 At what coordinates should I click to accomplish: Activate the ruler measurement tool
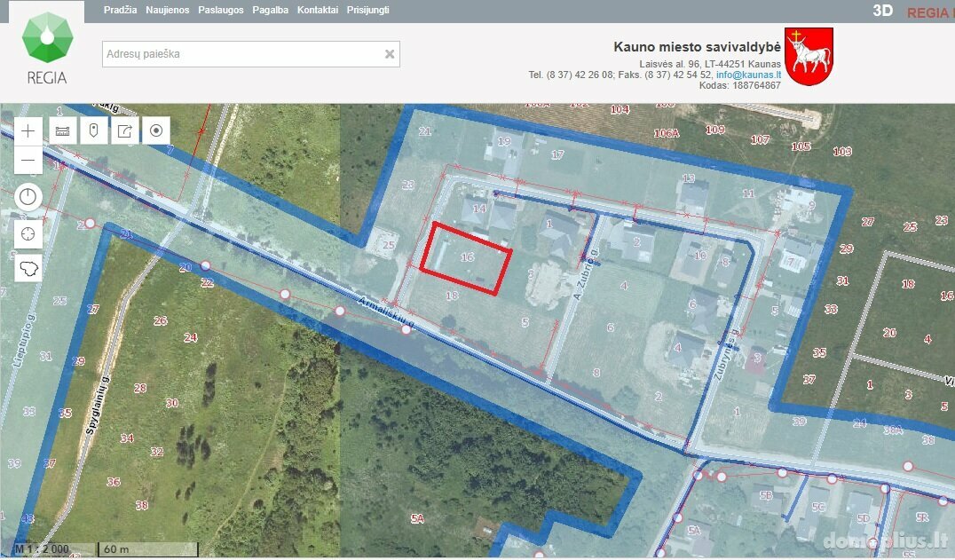click(x=63, y=130)
